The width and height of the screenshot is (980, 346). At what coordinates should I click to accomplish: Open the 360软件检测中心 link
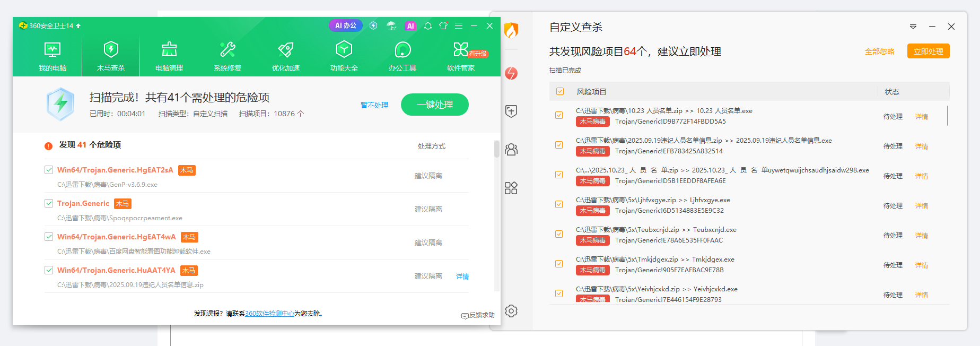(x=269, y=314)
